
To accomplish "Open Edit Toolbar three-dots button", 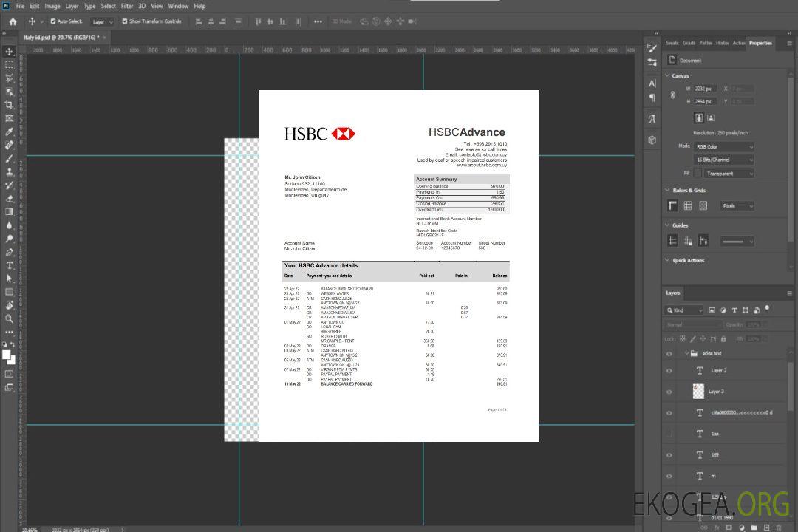I will click(x=9, y=332).
